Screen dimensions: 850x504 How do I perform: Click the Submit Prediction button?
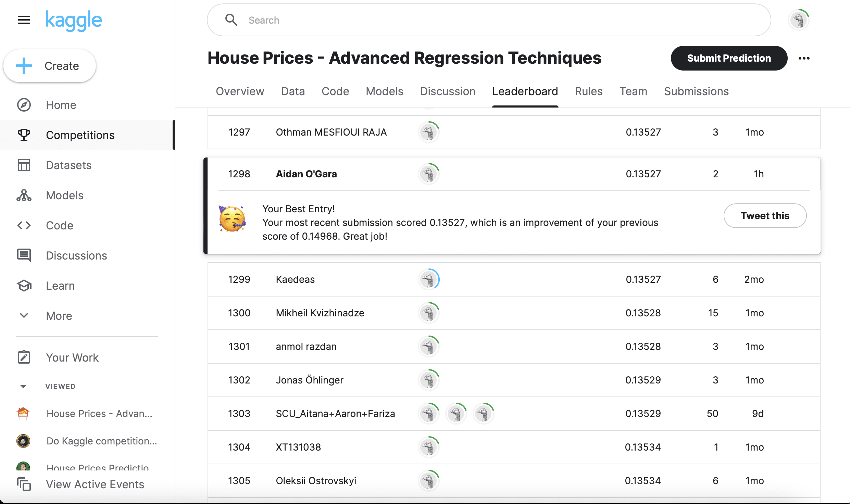[728, 58]
